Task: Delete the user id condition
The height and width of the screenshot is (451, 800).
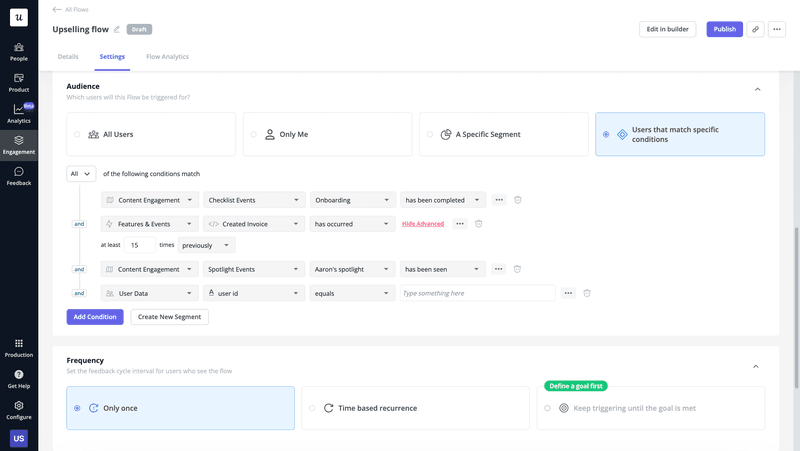Action: pos(587,293)
